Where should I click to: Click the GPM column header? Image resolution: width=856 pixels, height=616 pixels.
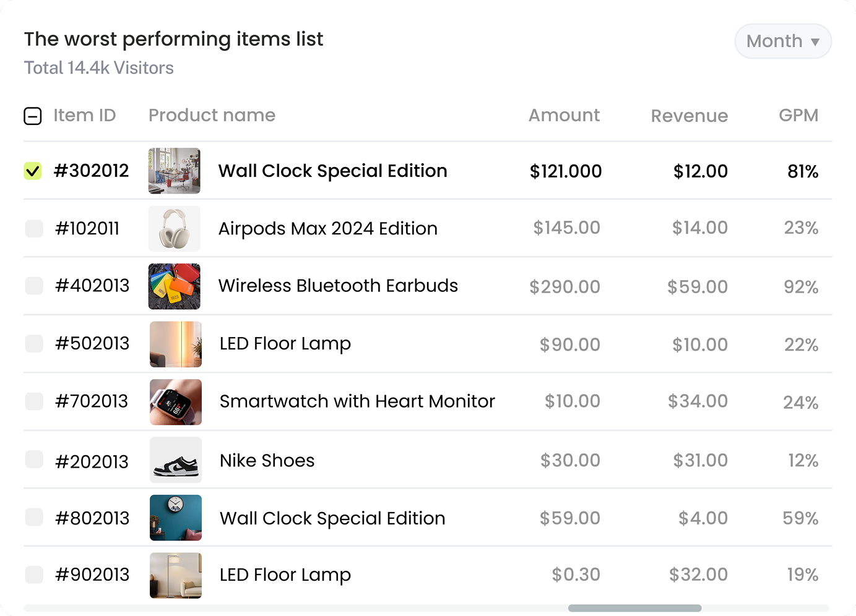pos(798,116)
